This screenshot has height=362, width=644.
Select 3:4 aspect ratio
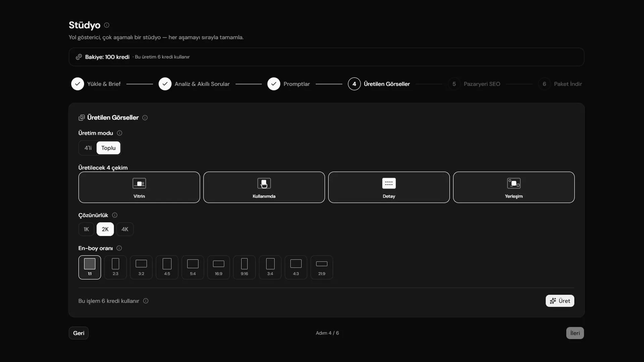(x=270, y=267)
